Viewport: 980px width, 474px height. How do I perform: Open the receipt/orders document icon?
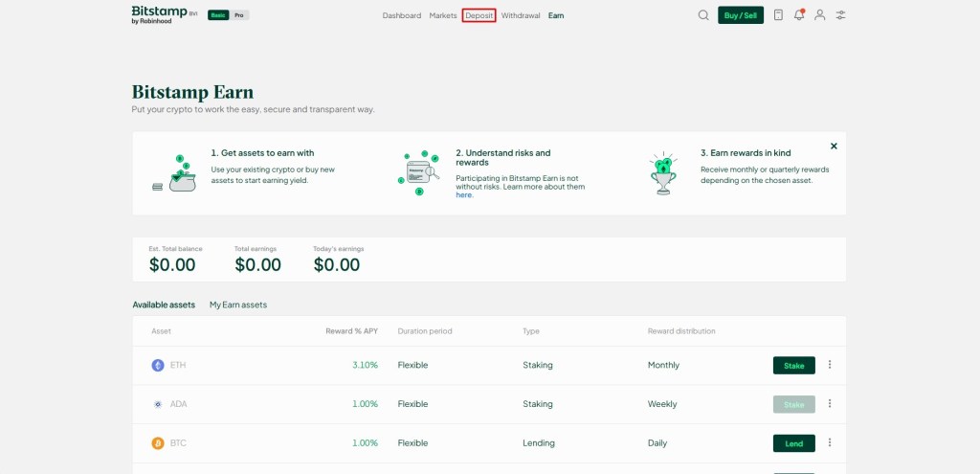778,15
